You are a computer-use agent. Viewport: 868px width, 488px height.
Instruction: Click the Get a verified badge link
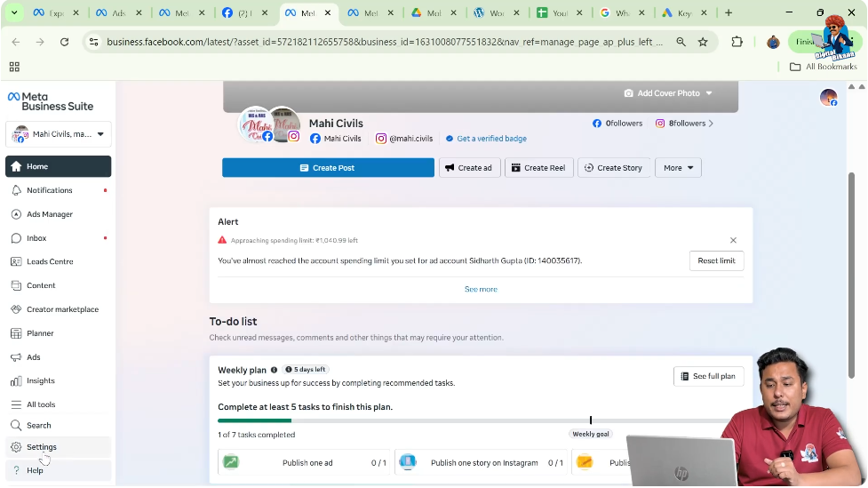(491, 139)
